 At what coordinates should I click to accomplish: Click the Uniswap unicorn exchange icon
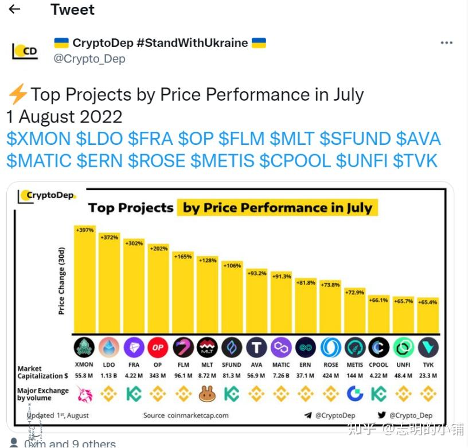click(x=84, y=394)
